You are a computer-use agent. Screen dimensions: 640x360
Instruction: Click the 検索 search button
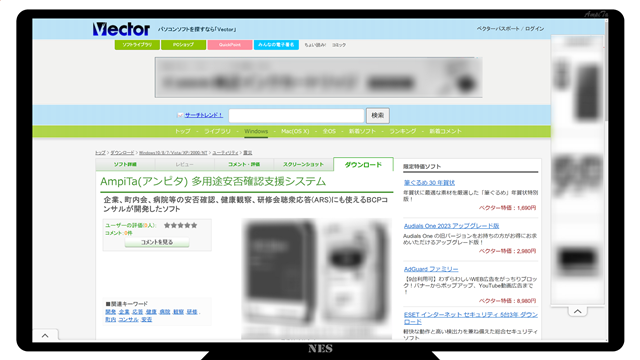point(378,116)
